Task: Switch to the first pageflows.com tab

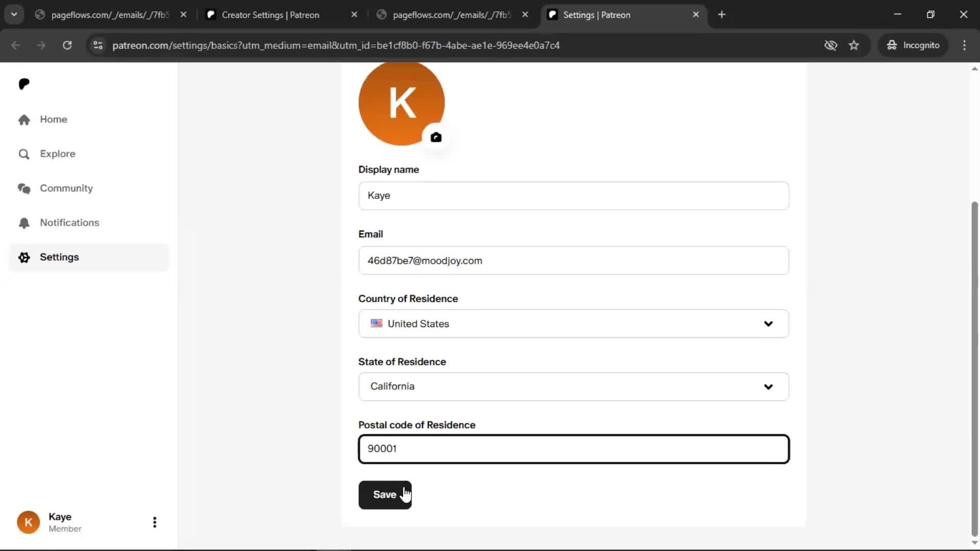Action: 110,15
